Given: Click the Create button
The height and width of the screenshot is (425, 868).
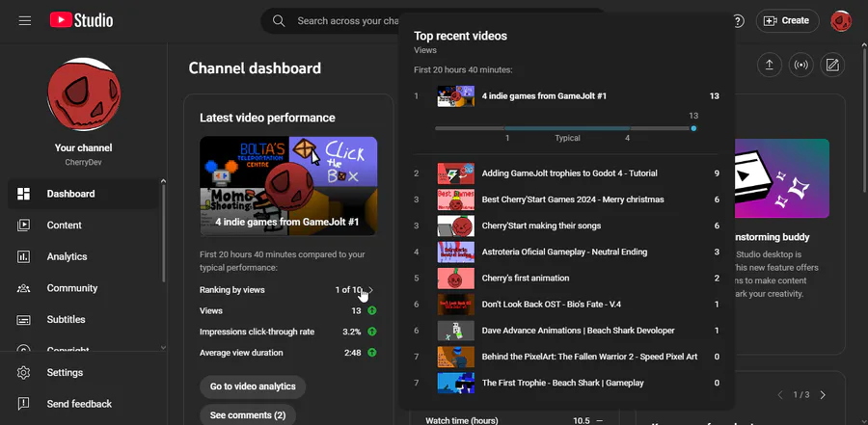Looking at the screenshot, I should click(x=787, y=20).
